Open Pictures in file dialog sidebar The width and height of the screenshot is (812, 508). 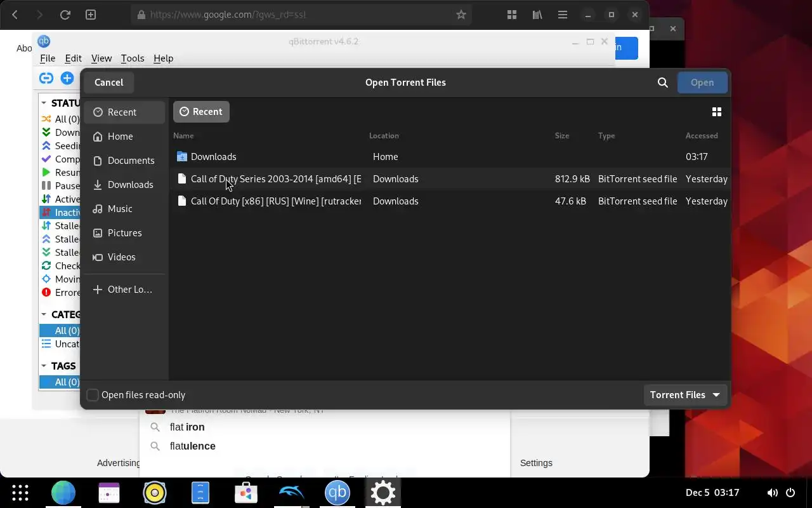click(x=124, y=233)
